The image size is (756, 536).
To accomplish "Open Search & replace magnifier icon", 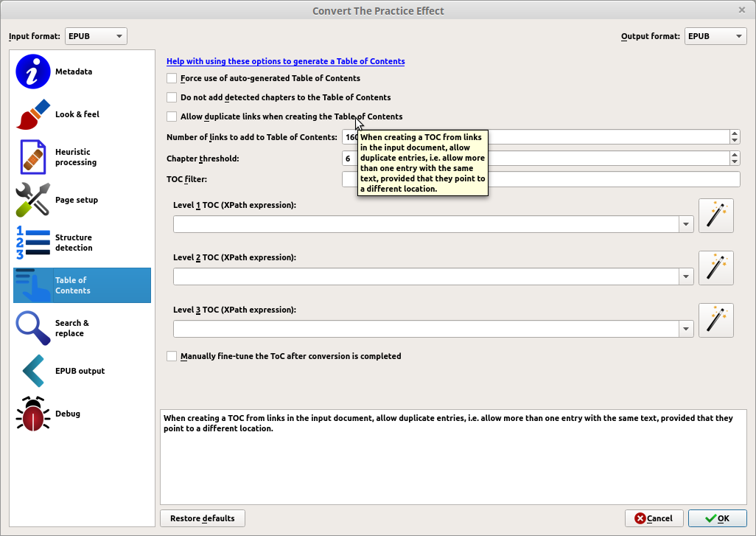I will click(32, 328).
